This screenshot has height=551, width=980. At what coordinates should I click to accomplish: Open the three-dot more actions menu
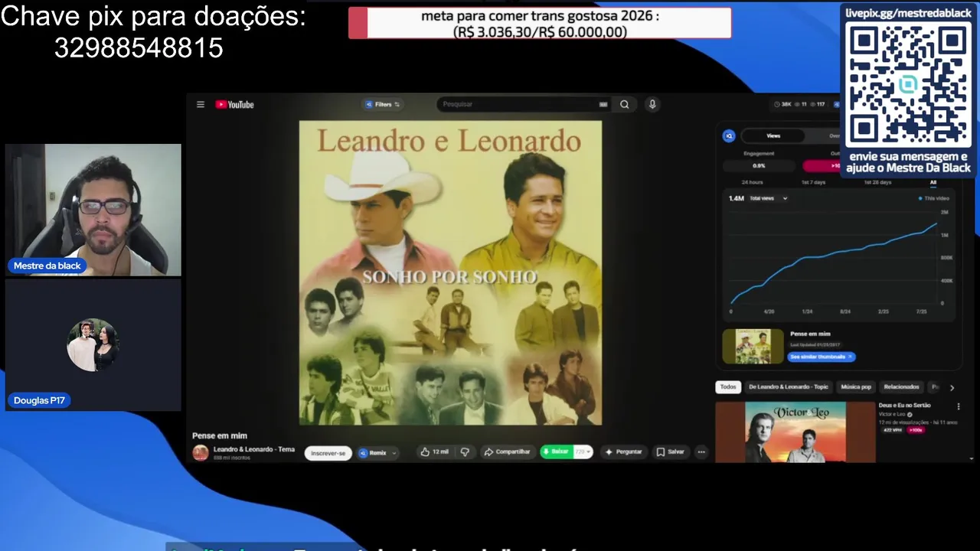[701, 452]
